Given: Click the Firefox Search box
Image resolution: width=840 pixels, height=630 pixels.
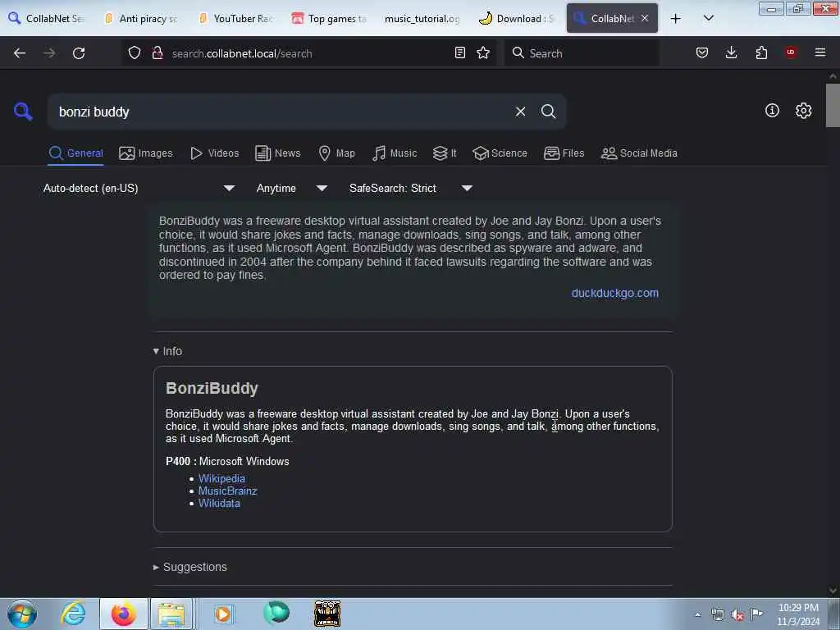Looking at the screenshot, I should pyautogui.click(x=582, y=53).
